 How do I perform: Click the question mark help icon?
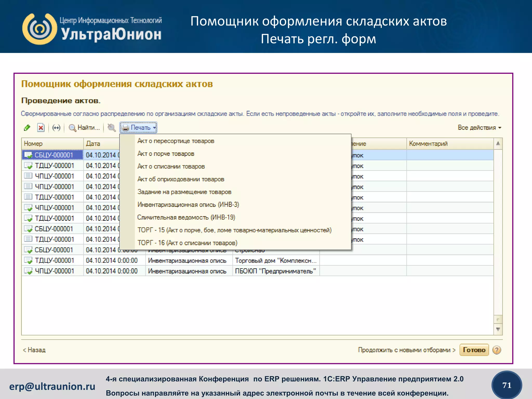(x=497, y=350)
